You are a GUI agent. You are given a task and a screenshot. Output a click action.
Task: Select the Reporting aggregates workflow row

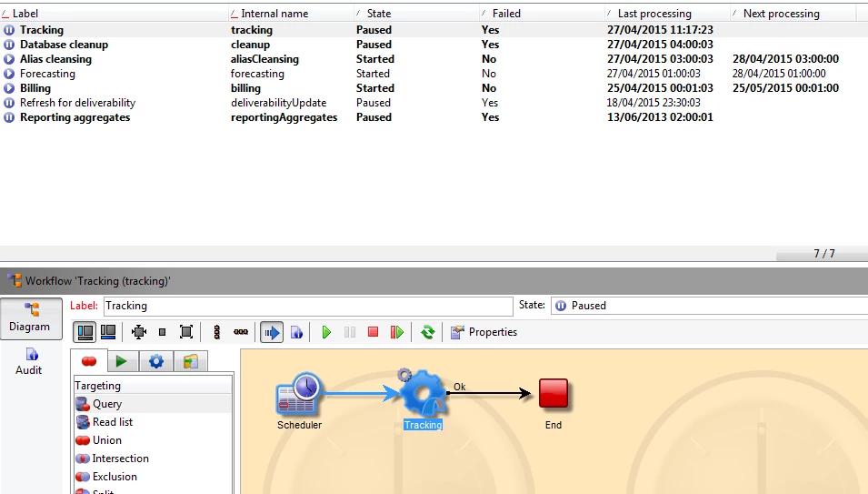[434, 117]
